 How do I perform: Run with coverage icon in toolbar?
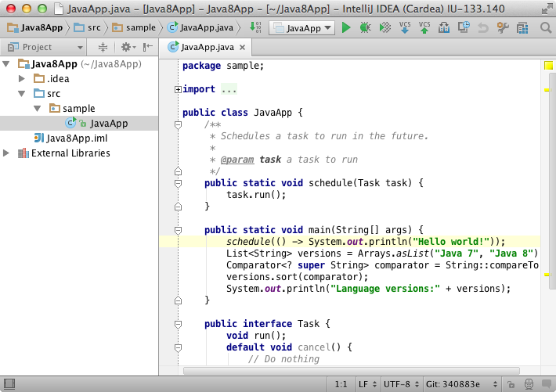(x=385, y=28)
